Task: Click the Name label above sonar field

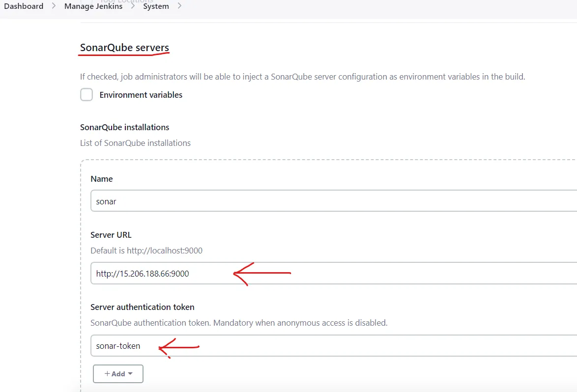Action: [x=102, y=179]
